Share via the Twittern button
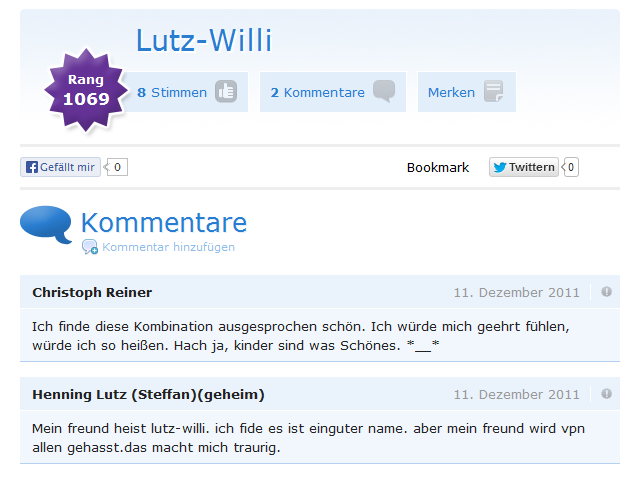Image resolution: width=633 pixels, height=484 pixels. point(524,167)
